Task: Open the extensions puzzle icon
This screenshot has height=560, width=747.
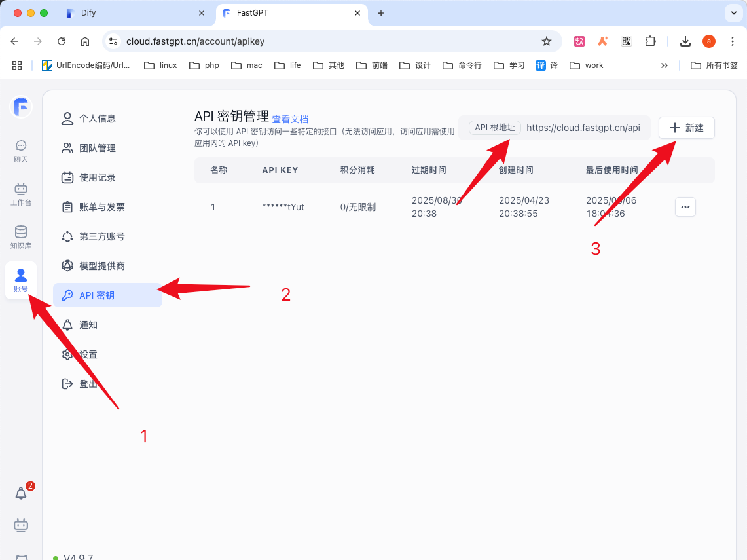Action: tap(650, 41)
